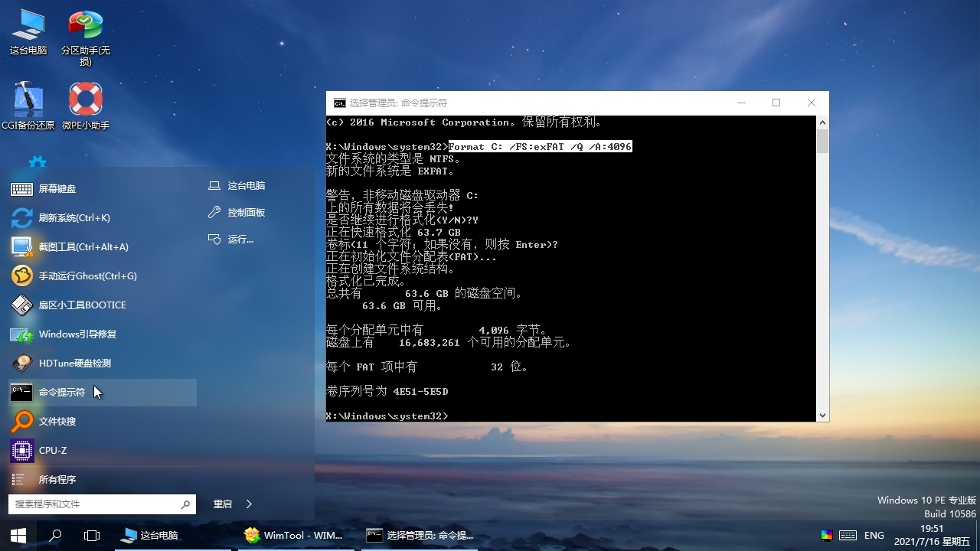Open 文件快搜 search tool
The width and height of the screenshot is (980, 551).
coord(103,421)
